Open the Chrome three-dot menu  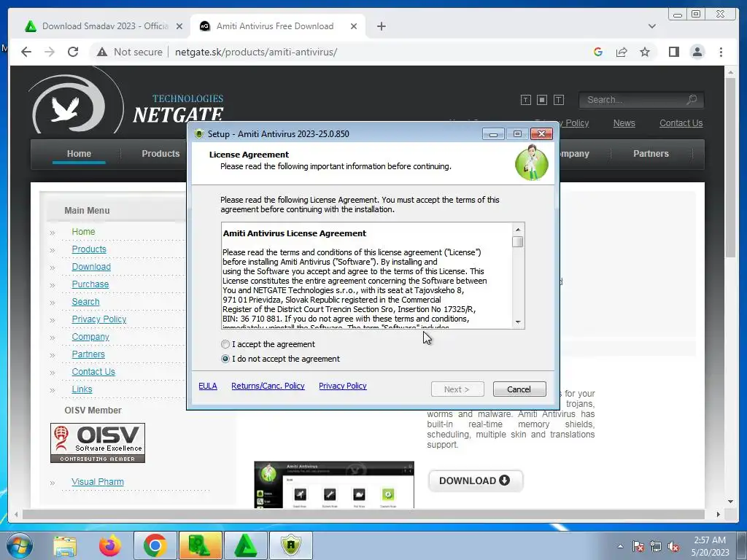coord(721,52)
